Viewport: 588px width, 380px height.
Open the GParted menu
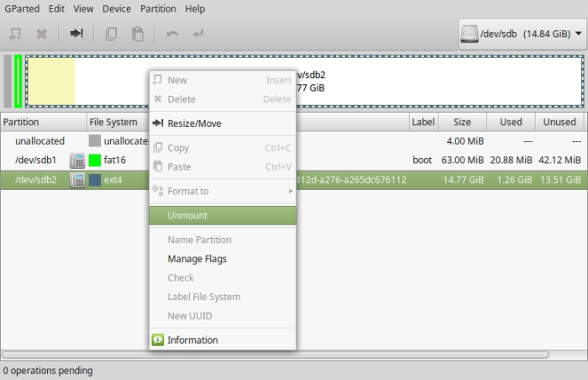click(x=22, y=8)
